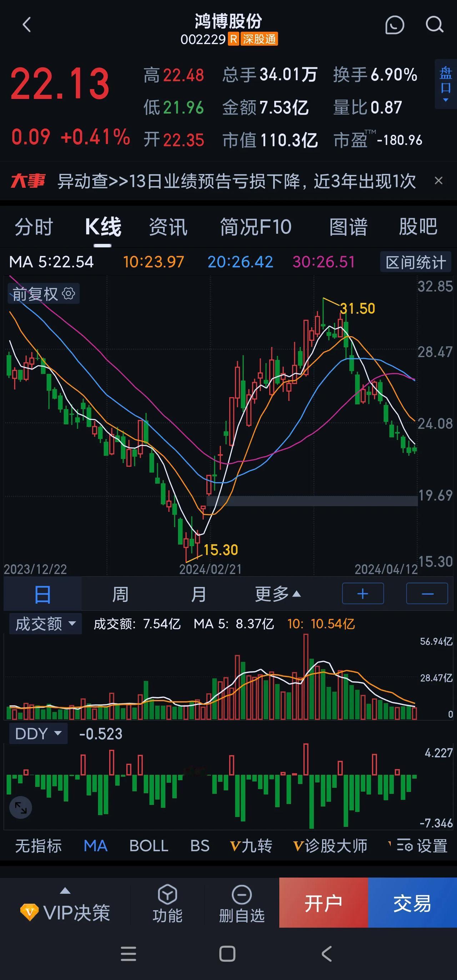The height and width of the screenshot is (980, 457).
Task: Select the V诊股大师 indicator
Action: pos(330,846)
